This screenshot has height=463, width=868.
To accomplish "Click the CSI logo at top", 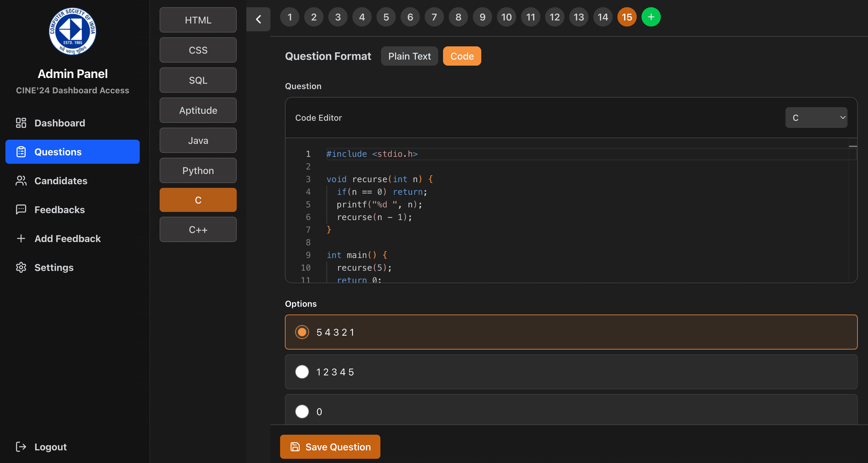I will (73, 31).
